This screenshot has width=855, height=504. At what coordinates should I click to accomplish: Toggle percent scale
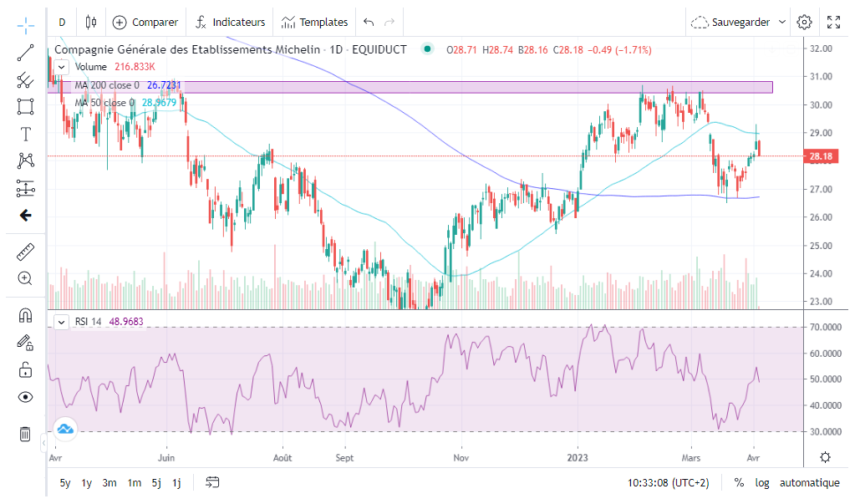[x=739, y=482]
